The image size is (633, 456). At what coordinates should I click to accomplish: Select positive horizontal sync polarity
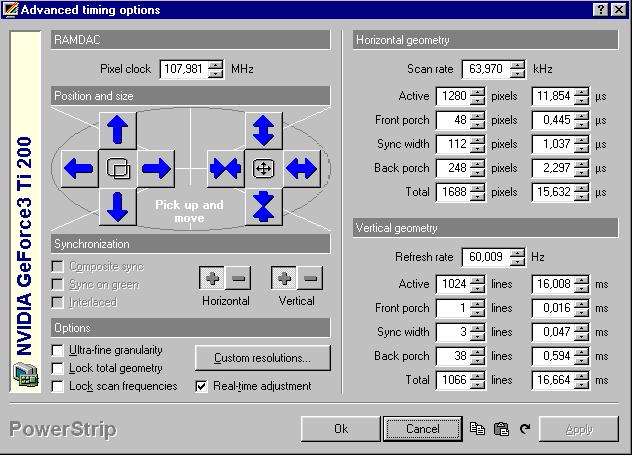tap(213, 279)
